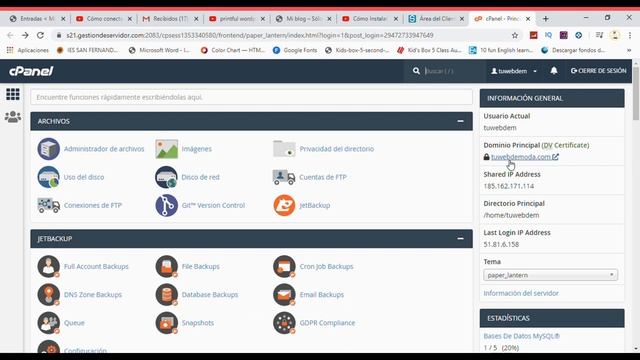Viewport: 640px width, 360px height.
Task: Open DNS Zone Backups icon
Action: click(49, 295)
